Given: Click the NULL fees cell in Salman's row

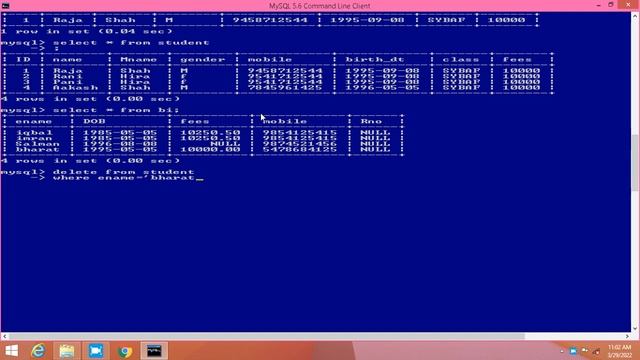Looking at the screenshot, I should (226, 144).
